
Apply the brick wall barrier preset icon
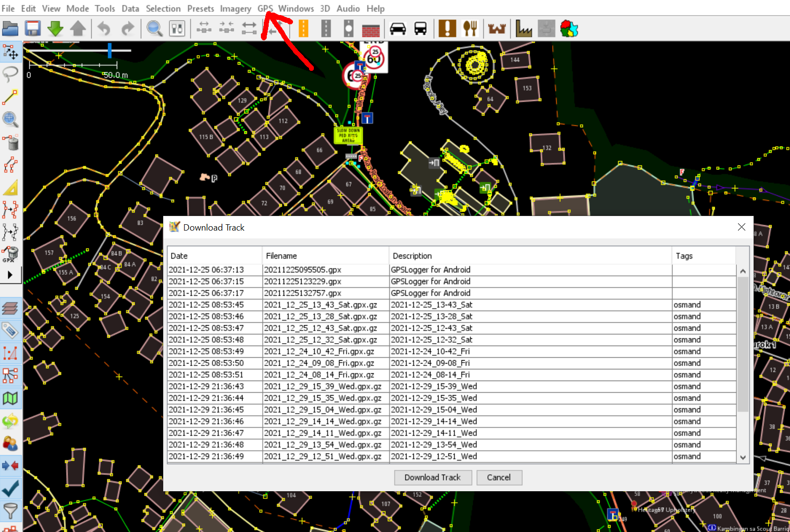(x=371, y=28)
